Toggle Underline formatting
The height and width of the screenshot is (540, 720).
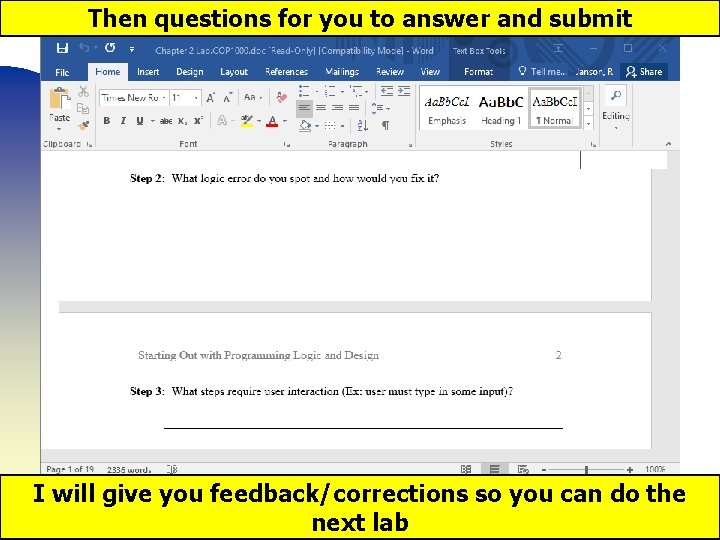140,121
